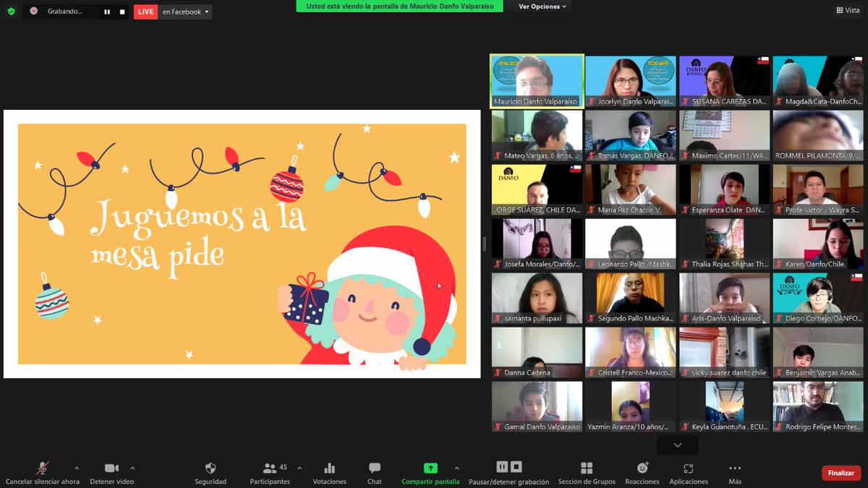This screenshot has height=488, width=868.
Task: Open the Participantes panel
Action: (270, 474)
